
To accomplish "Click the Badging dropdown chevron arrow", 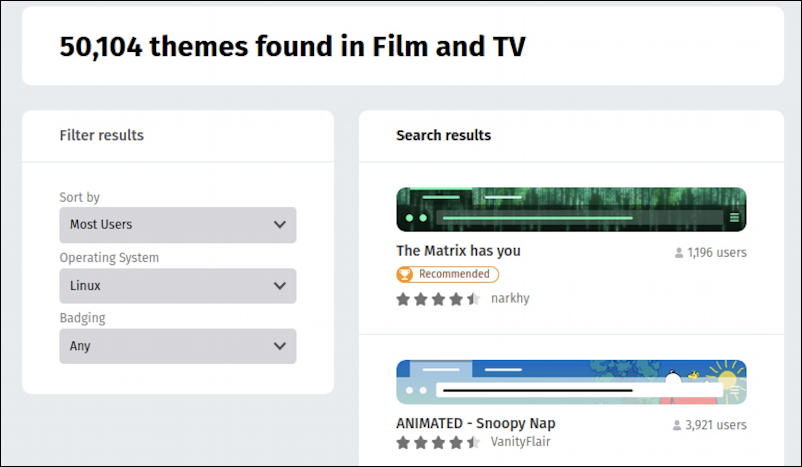I will pyautogui.click(x=280, y=346).
